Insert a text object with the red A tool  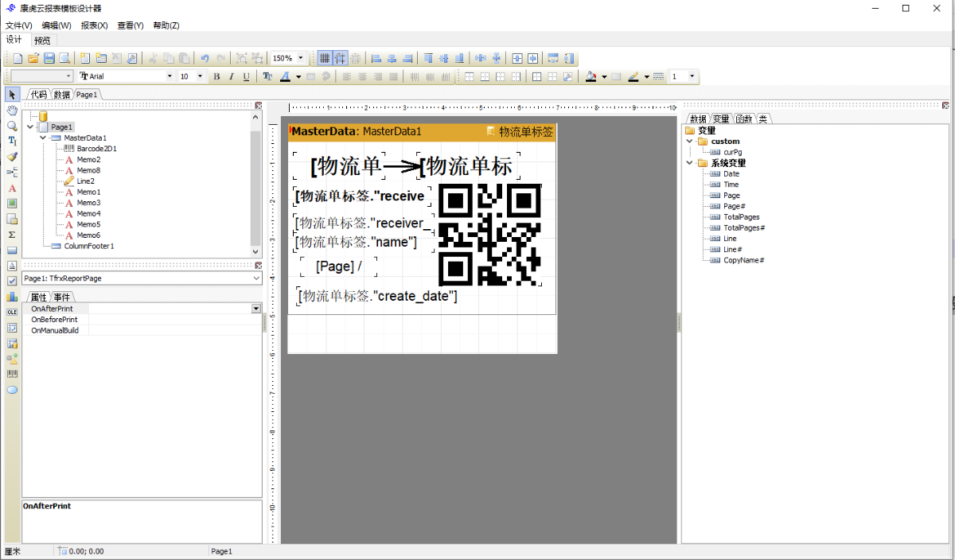(x=12, y=188)
